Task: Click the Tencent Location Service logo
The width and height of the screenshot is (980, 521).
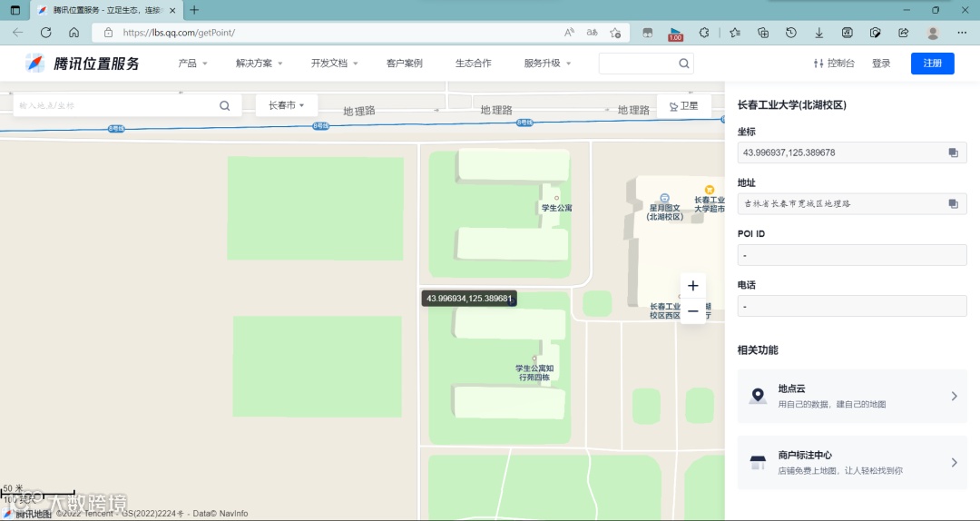Action: (83, 64)
